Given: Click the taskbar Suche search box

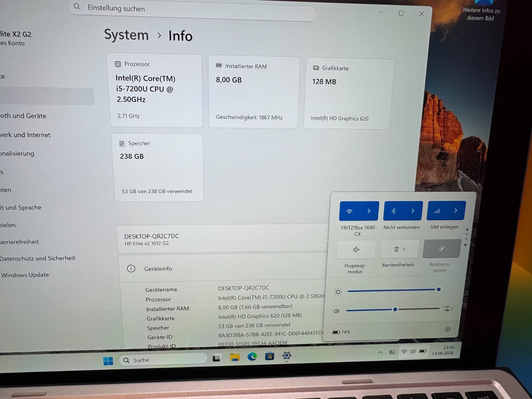Looking at the screenshot, I should tap(163, 359).
